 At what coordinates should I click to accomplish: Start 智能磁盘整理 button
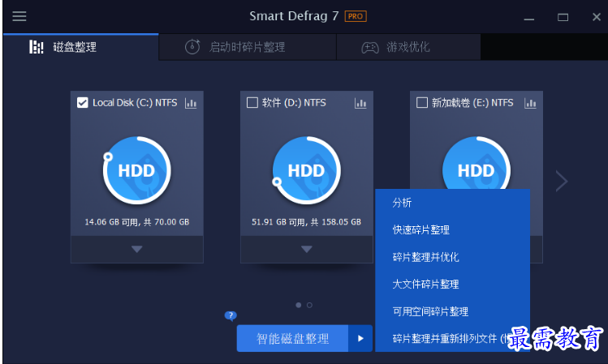pos(292,338)
